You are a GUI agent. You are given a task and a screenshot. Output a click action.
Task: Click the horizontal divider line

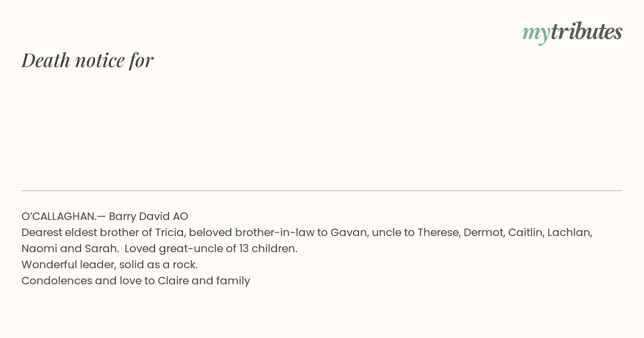point(322,190)
